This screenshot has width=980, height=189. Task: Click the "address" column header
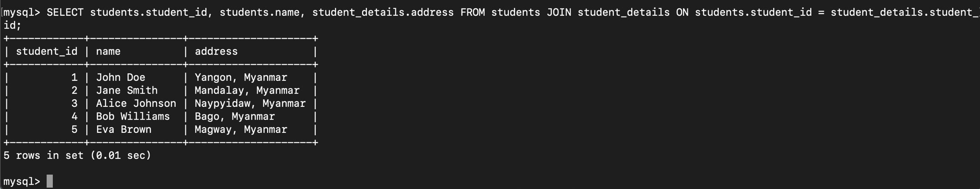click(216, 52)
